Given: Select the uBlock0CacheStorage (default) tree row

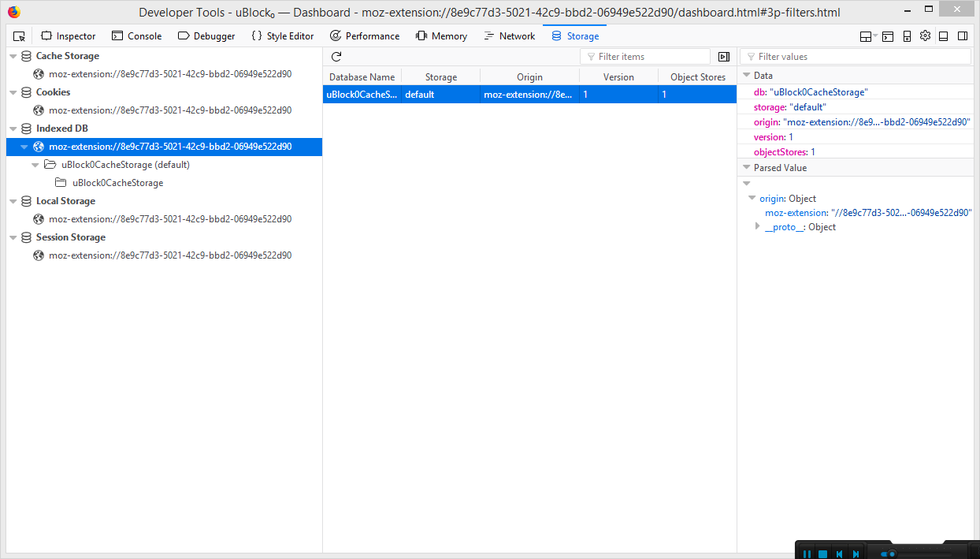Looking at the screenshot, I should (164, 165).
